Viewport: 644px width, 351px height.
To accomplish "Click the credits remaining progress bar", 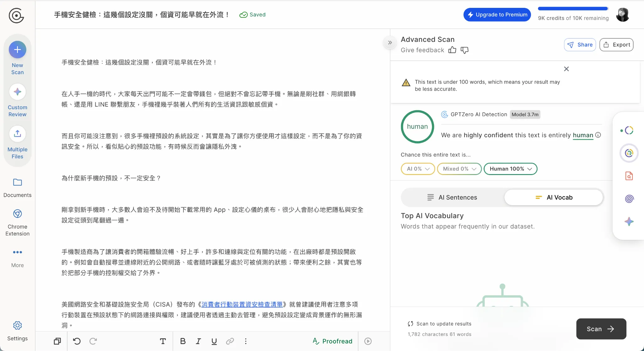I will [x=573, y=9].
